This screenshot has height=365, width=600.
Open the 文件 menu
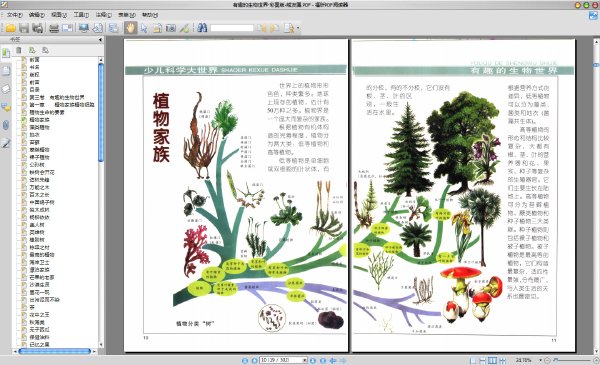point(15,15)
